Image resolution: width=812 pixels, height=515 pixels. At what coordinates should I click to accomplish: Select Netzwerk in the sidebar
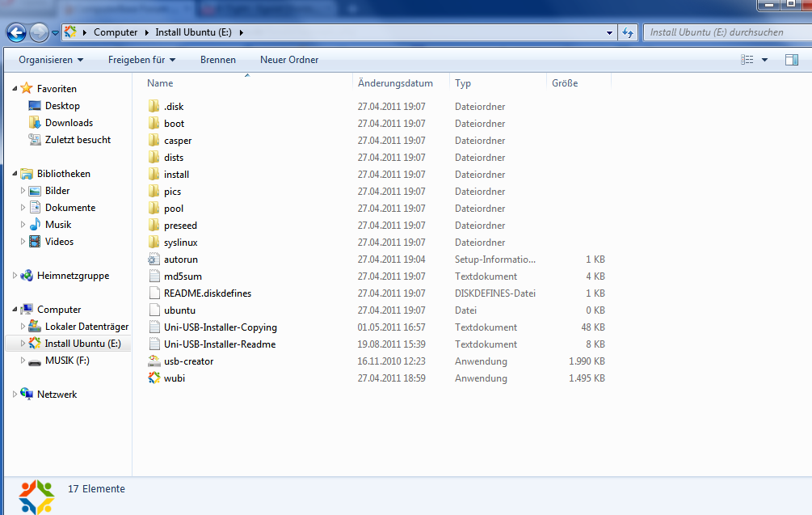pyautogui.click(x=57, y=395)
